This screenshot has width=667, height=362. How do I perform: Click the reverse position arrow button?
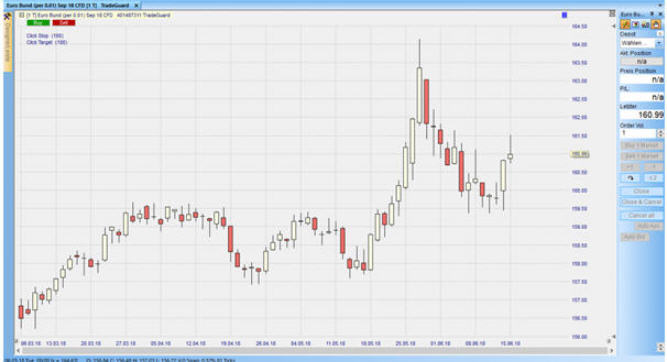[630, 178]
